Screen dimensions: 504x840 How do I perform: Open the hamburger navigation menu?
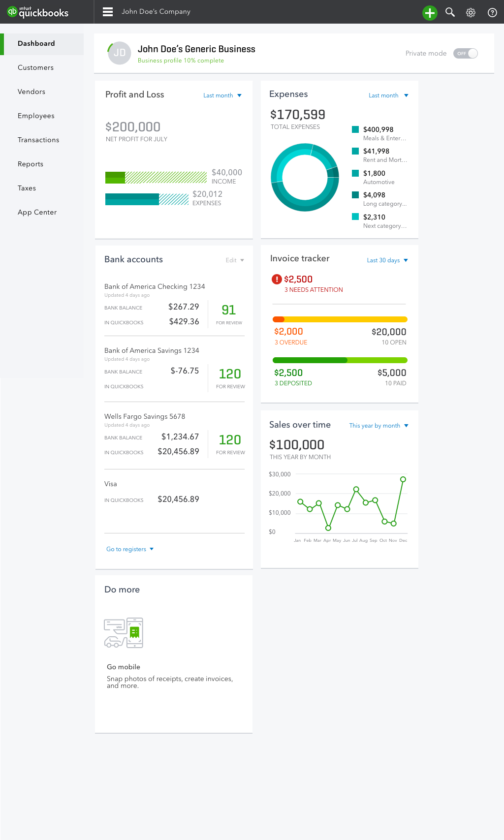[108, 12]
